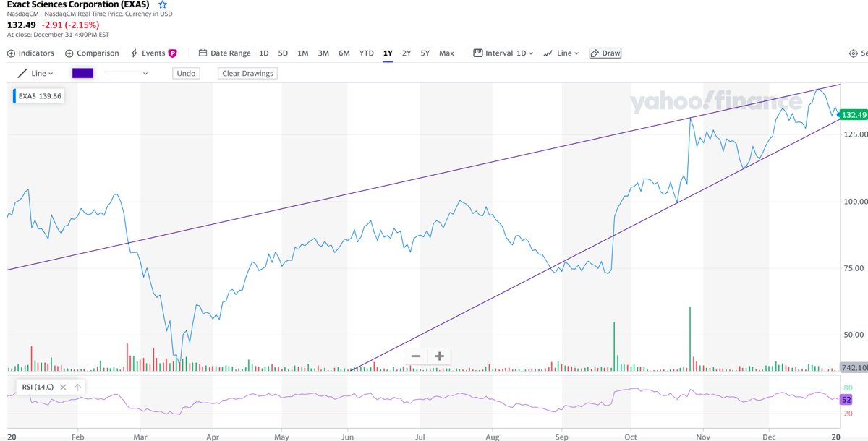Open the purple drawing color swatch
Viewport: 868px width, 441px height.
point(83,73)
